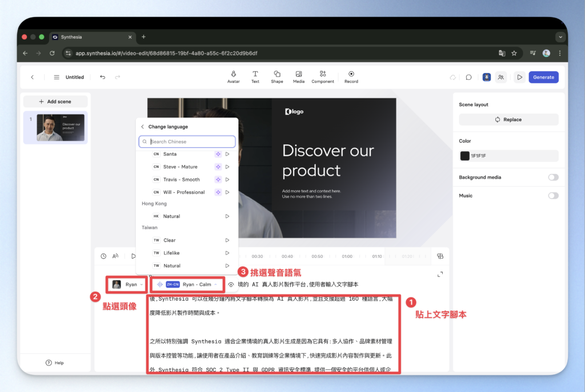Click the 1F1F1F color swatch

click(465, 156)
